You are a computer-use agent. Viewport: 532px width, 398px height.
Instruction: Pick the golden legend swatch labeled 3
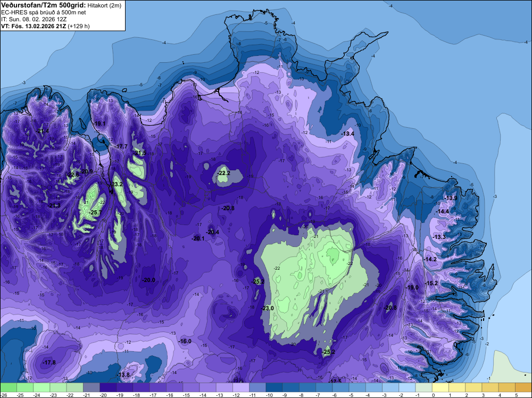click(x=491, y=387)
